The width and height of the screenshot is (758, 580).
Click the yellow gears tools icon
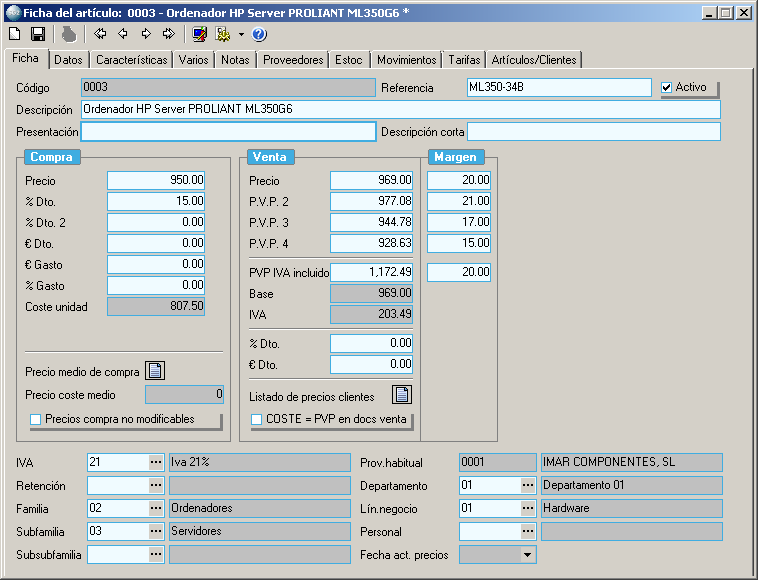[x=223, y=34]
